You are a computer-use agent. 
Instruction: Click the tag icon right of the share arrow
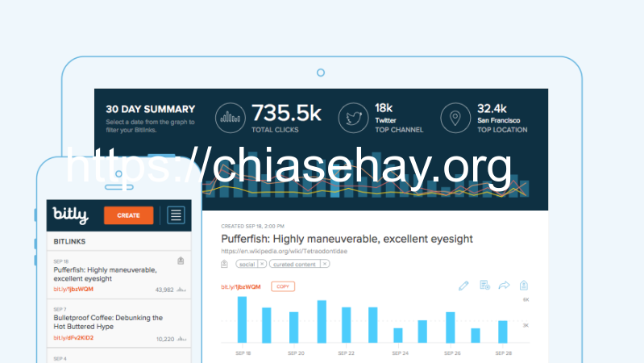click(524, 286)
